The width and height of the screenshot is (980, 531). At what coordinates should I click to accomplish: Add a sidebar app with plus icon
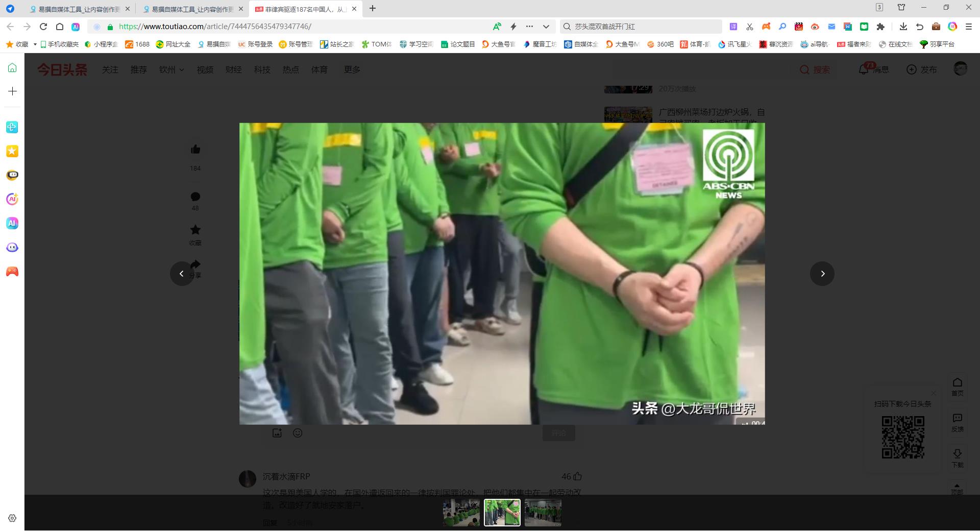pyautogui.click(x=12, y=91)
